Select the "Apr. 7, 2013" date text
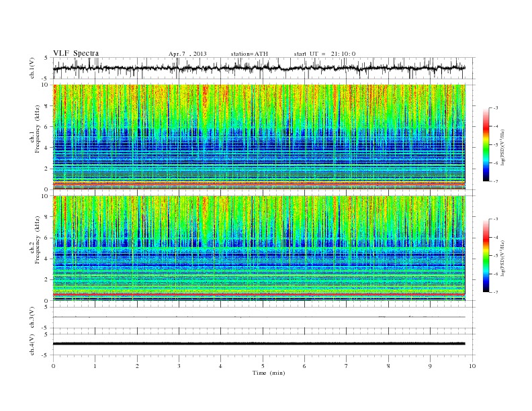 click(x=187, y=54)
